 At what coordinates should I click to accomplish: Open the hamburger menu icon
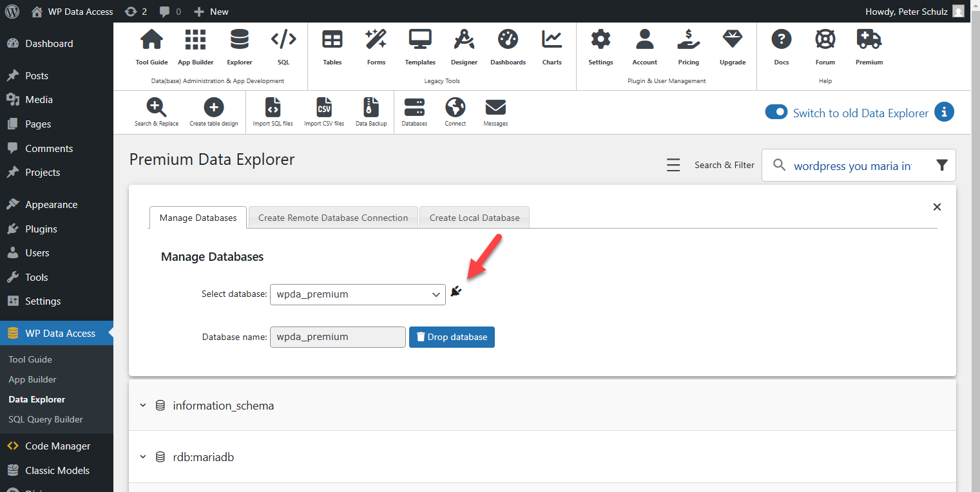coord(673,166)
